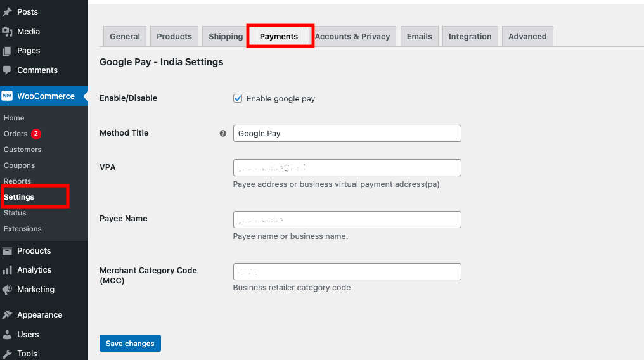
Task: Open the Integration tab
Action: pos(470,37)
